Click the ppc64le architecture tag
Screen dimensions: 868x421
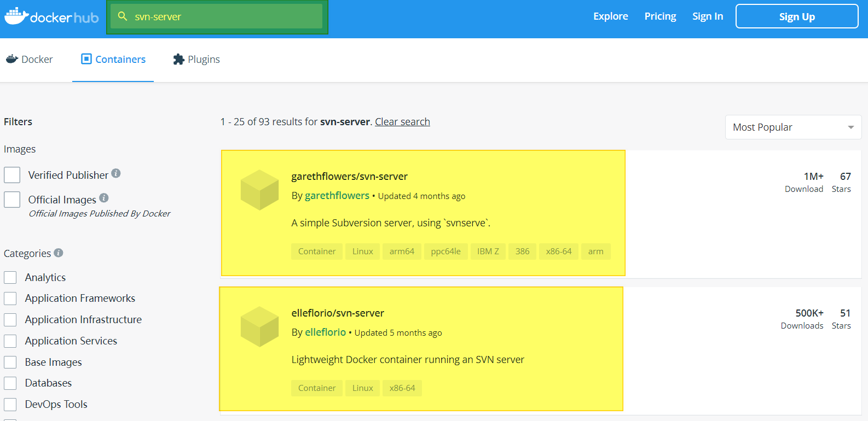(x=445, y=252)
